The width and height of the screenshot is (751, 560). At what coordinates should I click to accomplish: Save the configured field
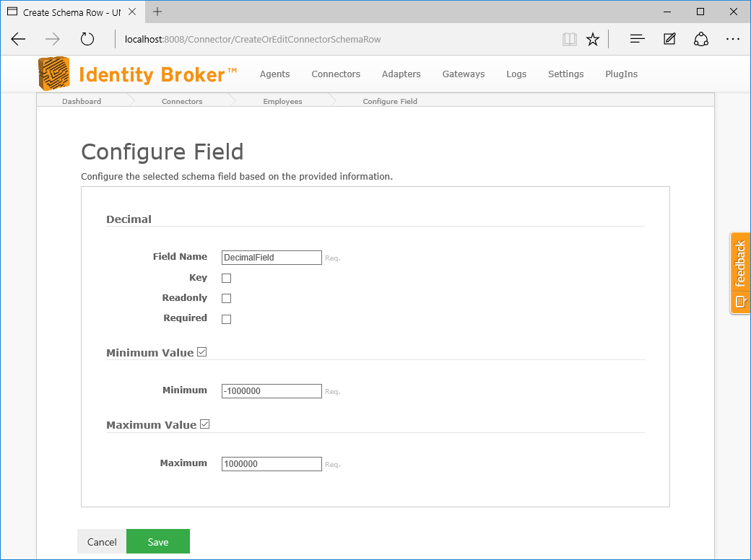pos(157,541)
